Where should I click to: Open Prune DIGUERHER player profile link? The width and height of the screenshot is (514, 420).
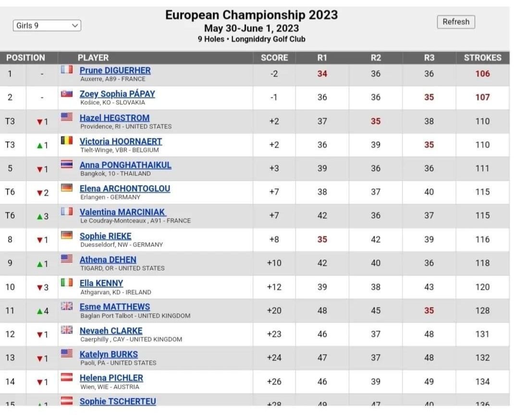[x=115, y=70]
